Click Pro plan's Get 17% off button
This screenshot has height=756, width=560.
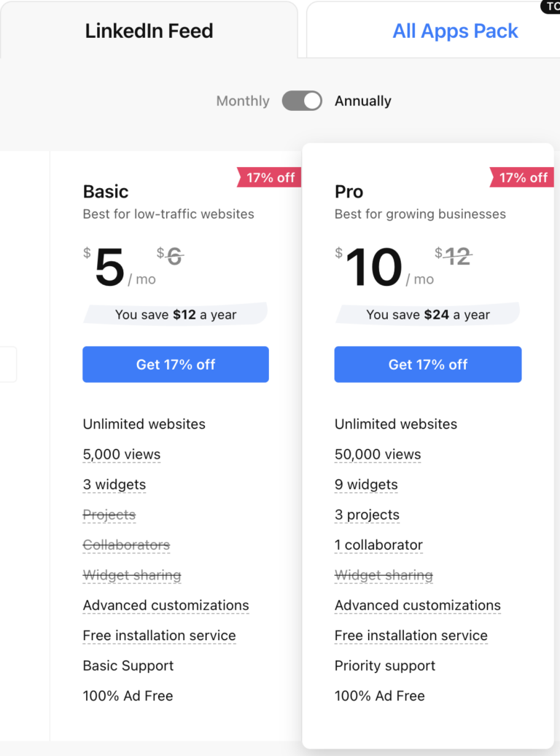pos(428,365)
